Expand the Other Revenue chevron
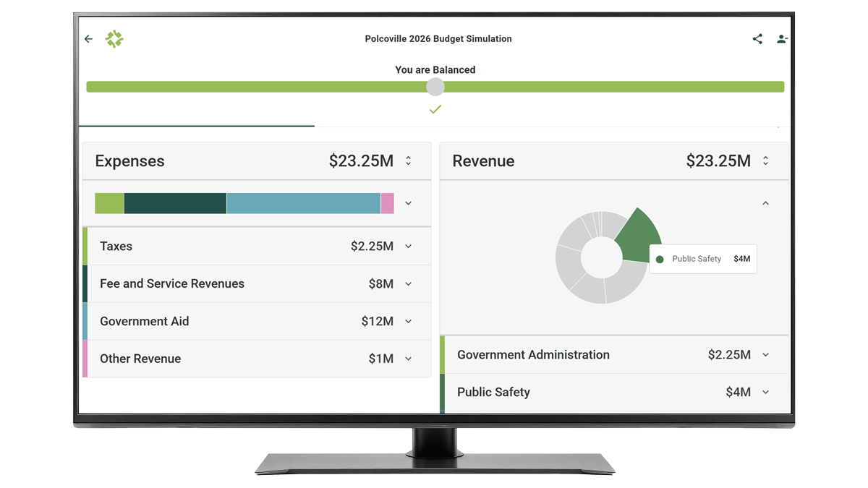 pyautogui.click(x=409, y=359)
